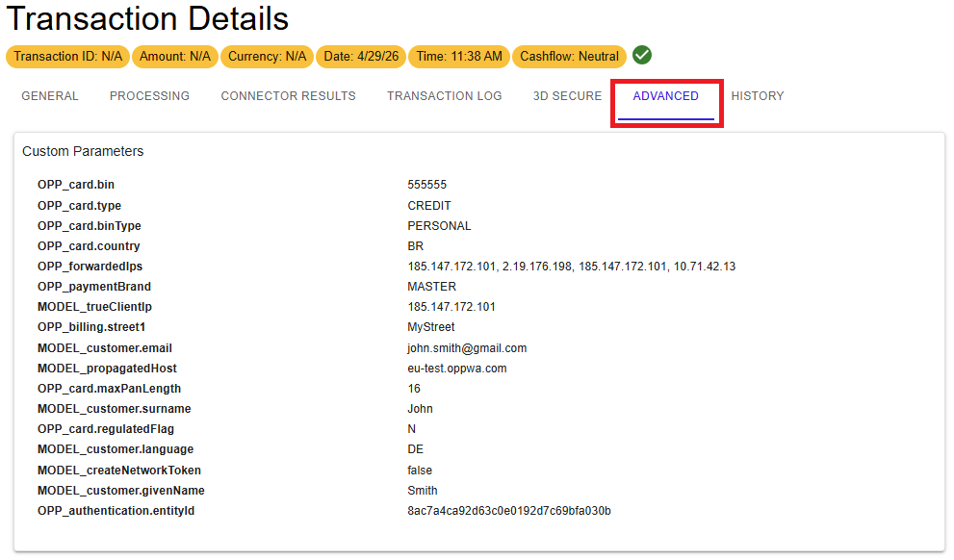Click the Transaction Details heading
954x560 pixels.
[x=147, y=19]
